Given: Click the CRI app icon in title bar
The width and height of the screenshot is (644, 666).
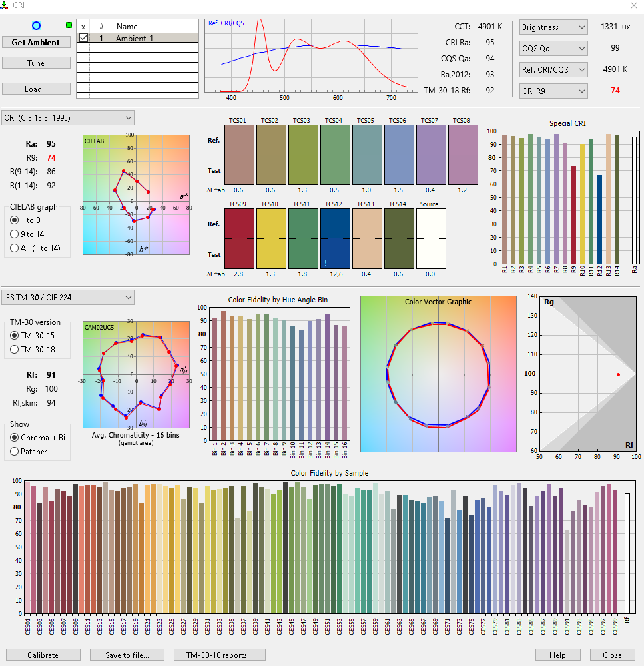Looking at the screenshot, I should [5, 5].
